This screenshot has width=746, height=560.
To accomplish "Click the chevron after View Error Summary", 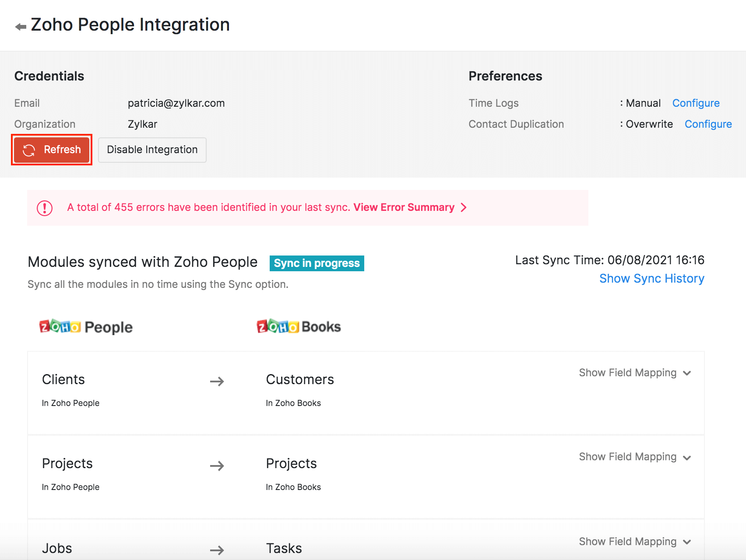I will click(464, 207).
